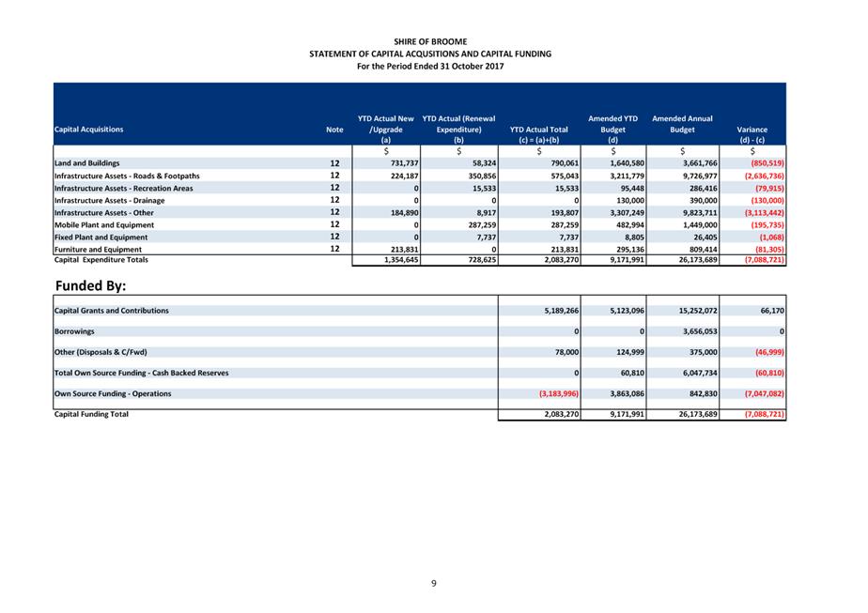Click variance 66,170 for Capital Grants

772,311
